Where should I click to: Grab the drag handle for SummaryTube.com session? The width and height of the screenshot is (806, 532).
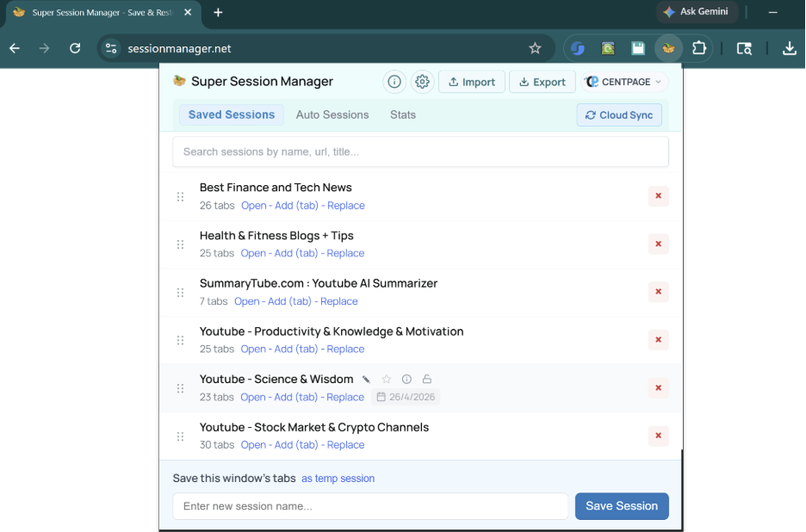point(181,293)
